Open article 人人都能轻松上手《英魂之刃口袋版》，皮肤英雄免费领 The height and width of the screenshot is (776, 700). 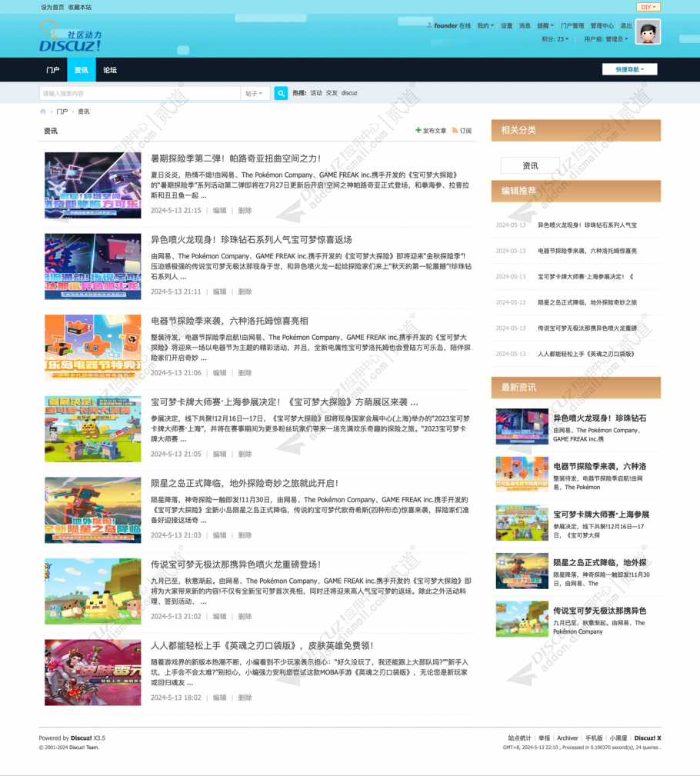click(262, 645)
